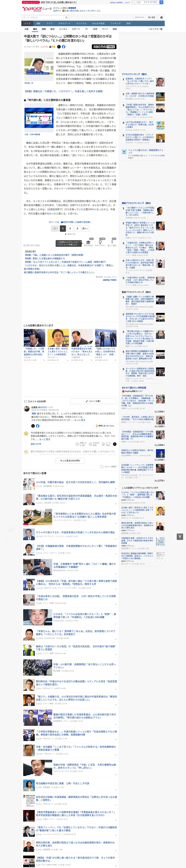This screenshot has width=186, height=868.
Task: Click the コメントを書く pencil button
Action: (x=93, y=401)
